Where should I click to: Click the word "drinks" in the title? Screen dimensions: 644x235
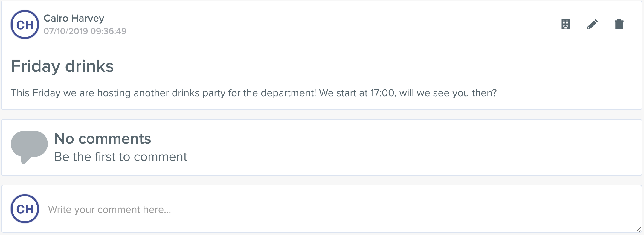89,66
